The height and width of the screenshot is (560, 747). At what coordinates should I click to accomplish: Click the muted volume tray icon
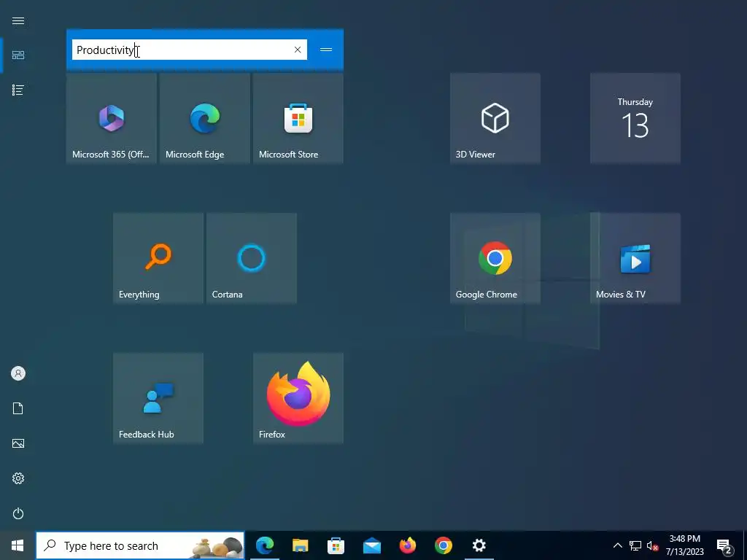pyautogui.click(x=653, y=545)
